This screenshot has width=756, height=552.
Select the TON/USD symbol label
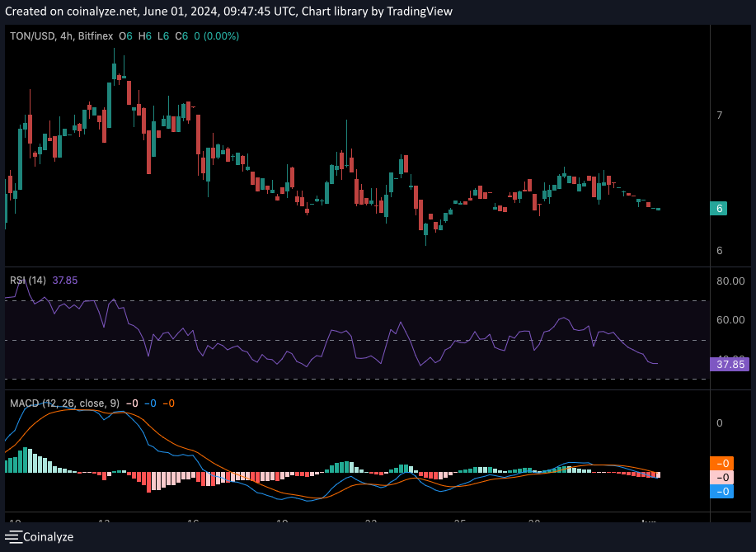pyautogui.click(x=33, y=36)
